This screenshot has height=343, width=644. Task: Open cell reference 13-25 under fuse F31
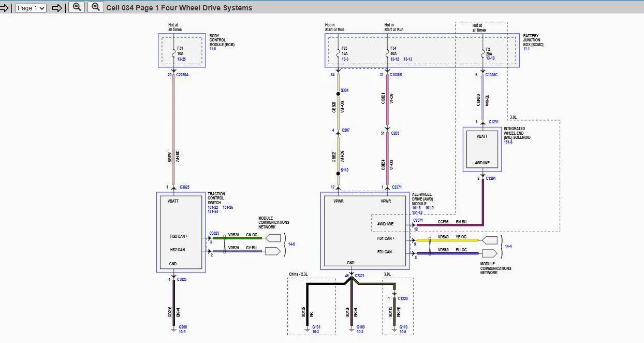coord(181,60)
